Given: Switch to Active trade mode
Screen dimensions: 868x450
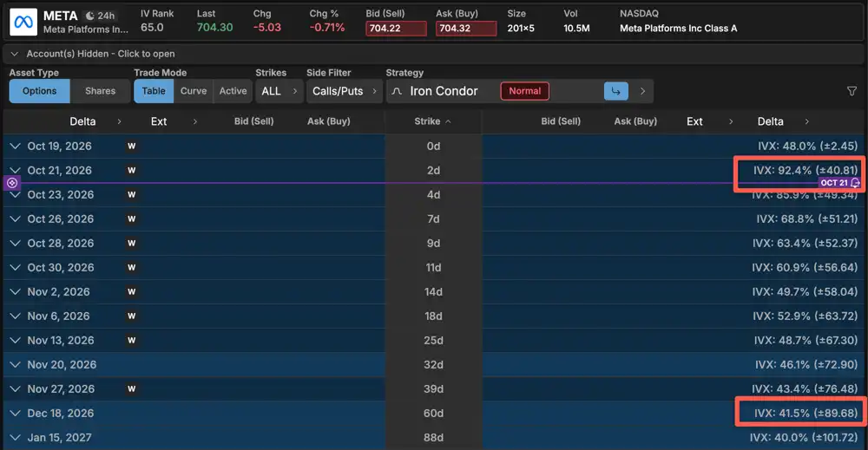Looking at the screenshot, I should (233, 91).
